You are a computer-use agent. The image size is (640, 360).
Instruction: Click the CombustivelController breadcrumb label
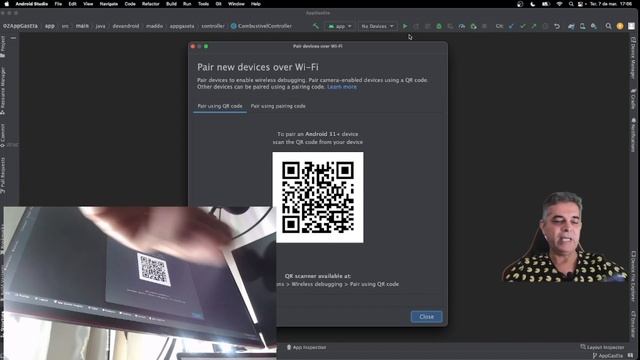pos(265,26)
